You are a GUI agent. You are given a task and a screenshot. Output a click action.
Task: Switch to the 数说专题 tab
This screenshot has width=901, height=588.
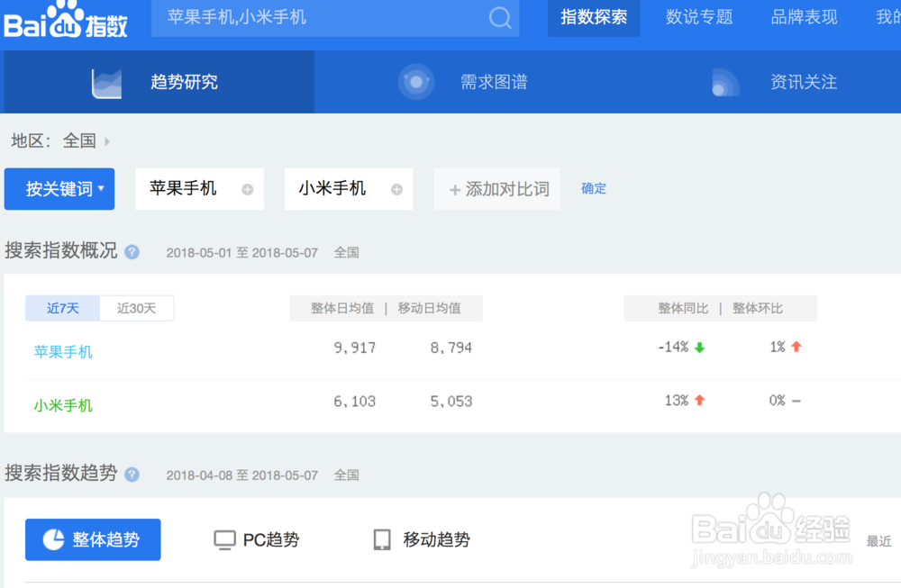(x=699, y=17)
